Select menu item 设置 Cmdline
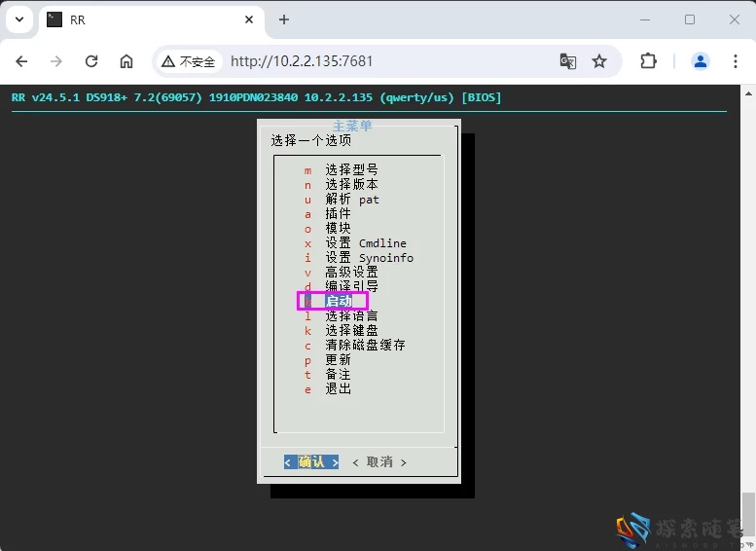Screen dimensions: 756x551 click(355, 242)
